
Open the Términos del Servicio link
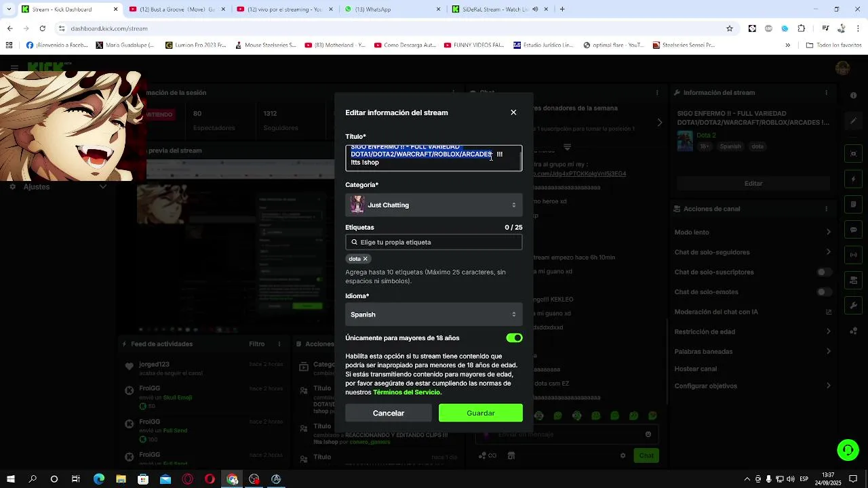(407, 392)
